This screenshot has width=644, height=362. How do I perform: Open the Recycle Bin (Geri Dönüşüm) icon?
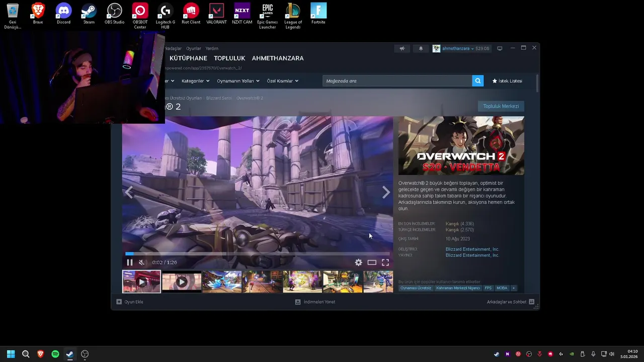[13, 16]
